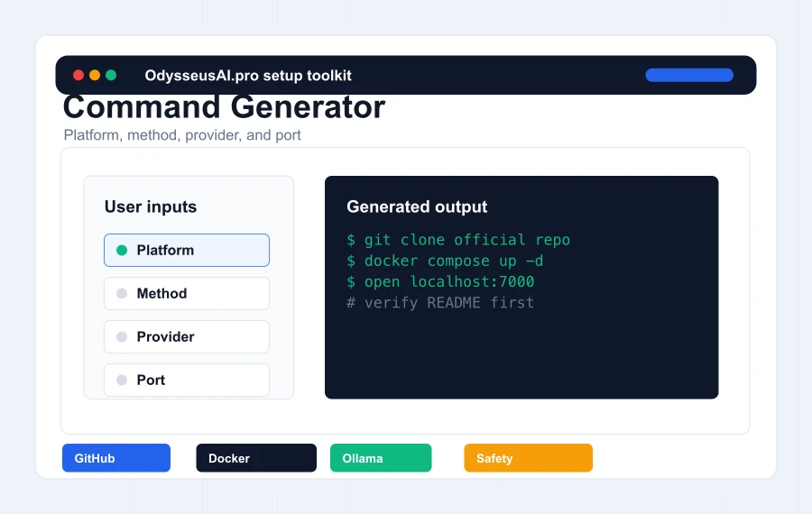Click the 'User inputs' heading

[151, 207]
